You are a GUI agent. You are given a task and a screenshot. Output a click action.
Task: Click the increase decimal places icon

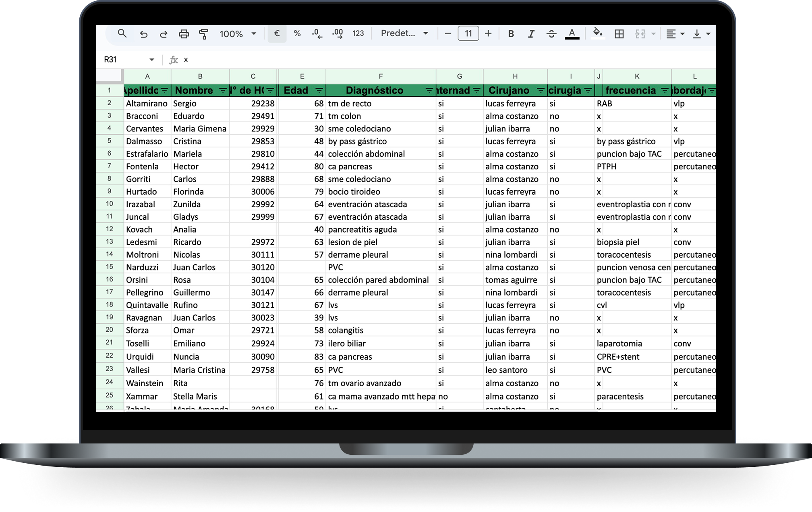point(338,34)
